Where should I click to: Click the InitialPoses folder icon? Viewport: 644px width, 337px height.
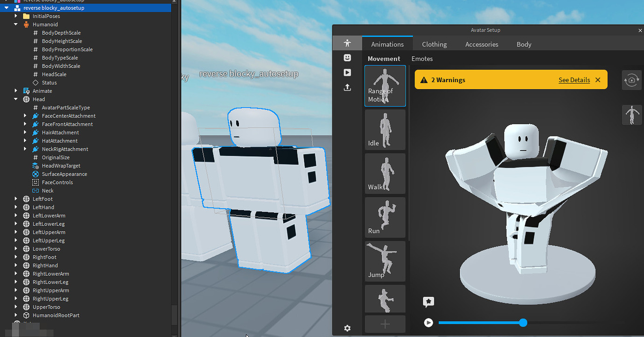pyautogui.click(x=26, y=16)
